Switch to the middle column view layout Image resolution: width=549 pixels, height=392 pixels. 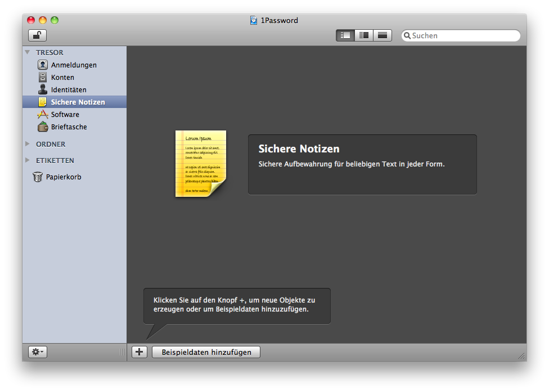(x=363, y=35)
